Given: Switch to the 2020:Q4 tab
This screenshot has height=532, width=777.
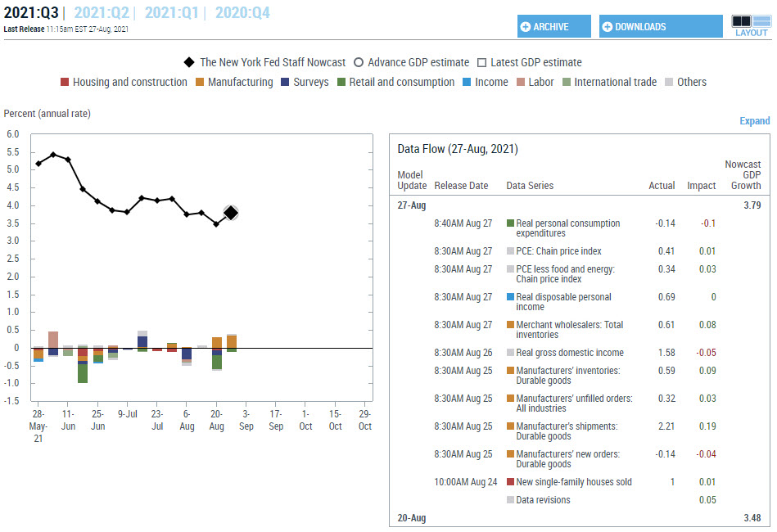Looking at the screenshot, I should click(242, 13).
